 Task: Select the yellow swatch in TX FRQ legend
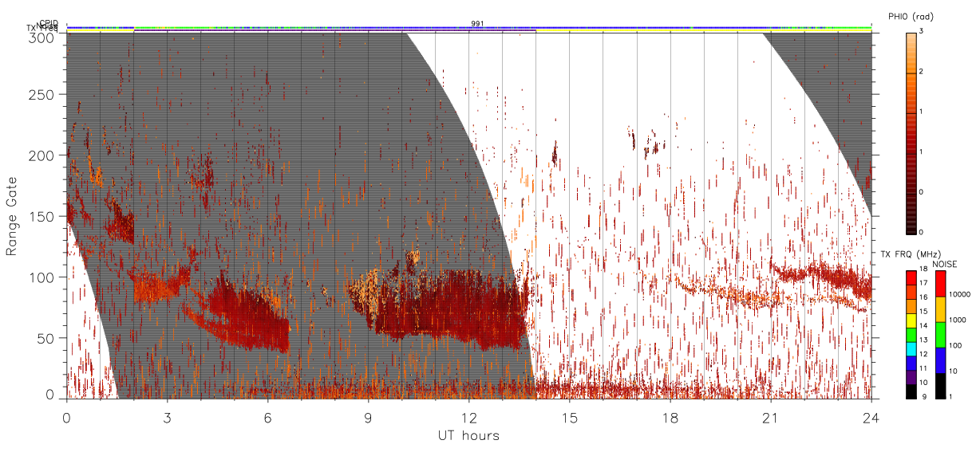tap(911, 320)
